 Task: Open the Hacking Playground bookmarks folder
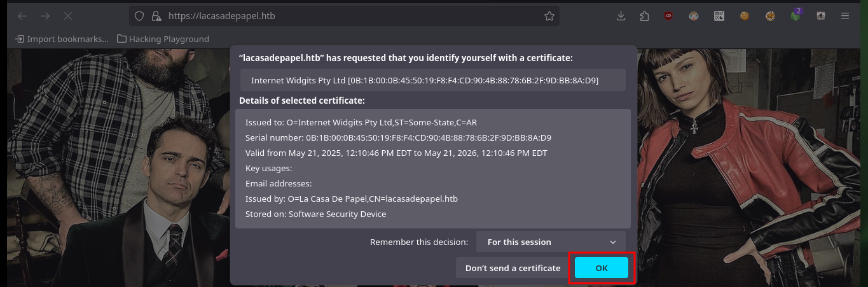(163, 39)
